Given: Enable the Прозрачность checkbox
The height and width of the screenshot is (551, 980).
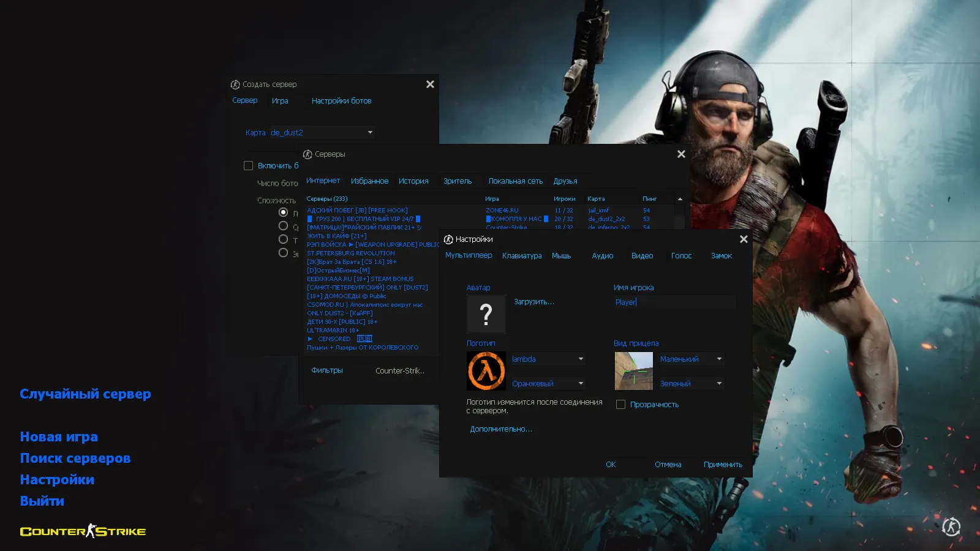Looking at the screenshot, I should point(620,405).
